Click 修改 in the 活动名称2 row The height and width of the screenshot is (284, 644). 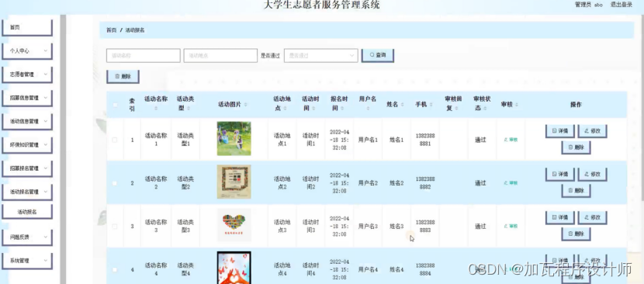pyautogui.click(x=592, y=174)
